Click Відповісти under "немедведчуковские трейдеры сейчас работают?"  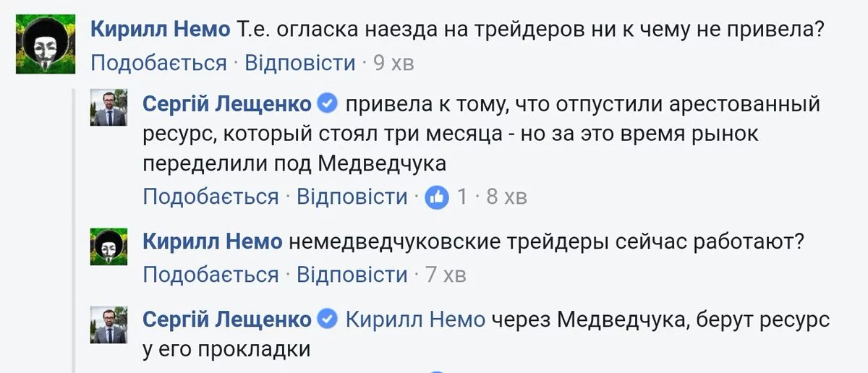pyautogui.click(x=352, y=275)
